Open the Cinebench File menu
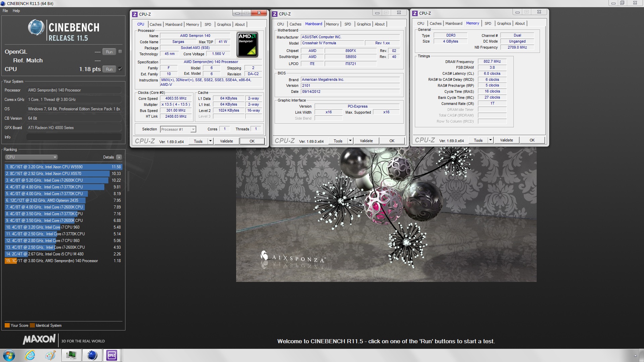 click(x=5, y=11)
